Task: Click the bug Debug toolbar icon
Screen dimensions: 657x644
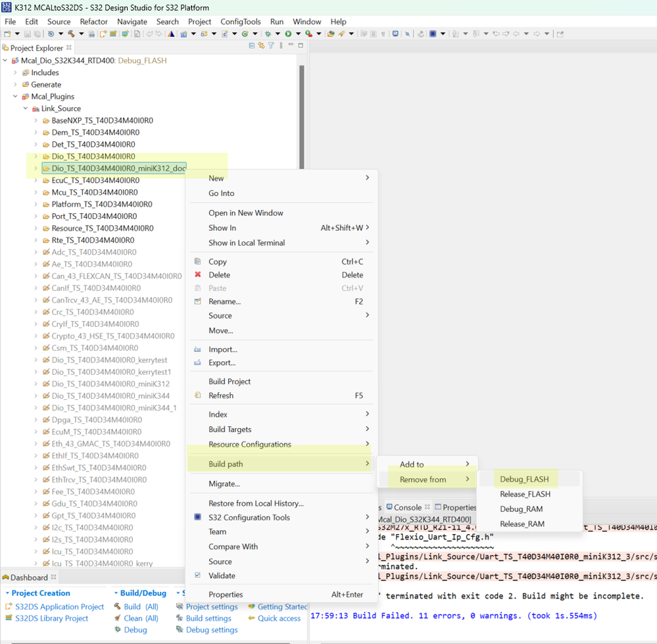Action: (268, 34)
